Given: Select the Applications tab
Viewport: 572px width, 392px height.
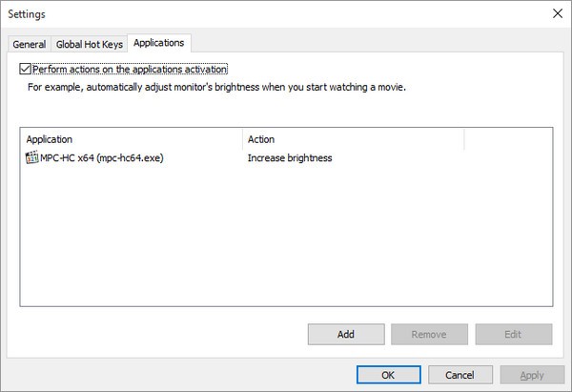Looking at the screenshot, I should (159, 43).
